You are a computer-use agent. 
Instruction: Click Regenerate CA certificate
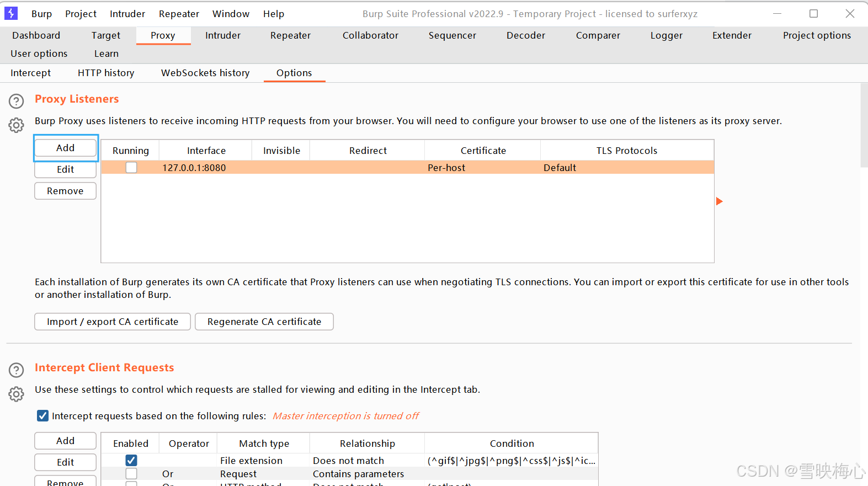coord(264,322)
